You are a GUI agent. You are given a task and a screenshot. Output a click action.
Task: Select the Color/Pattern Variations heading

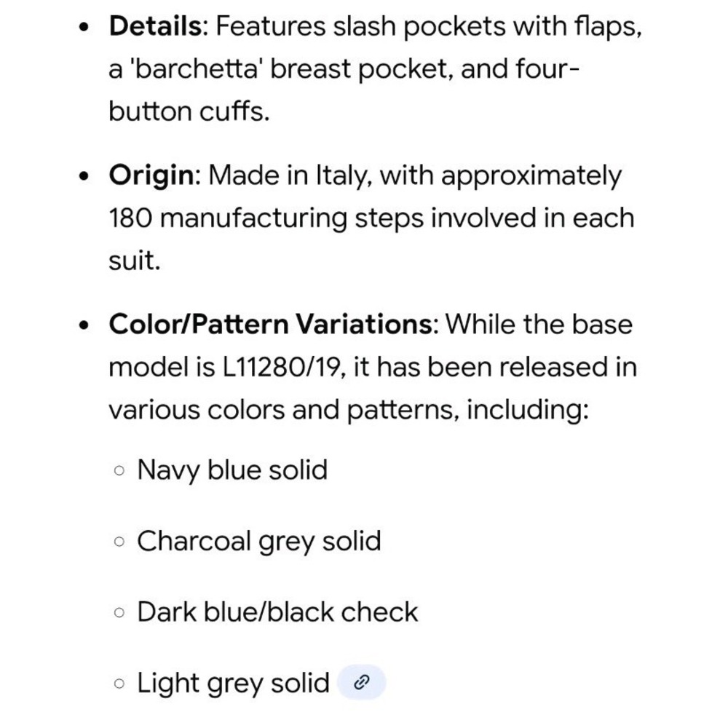(x=271, y=324)
